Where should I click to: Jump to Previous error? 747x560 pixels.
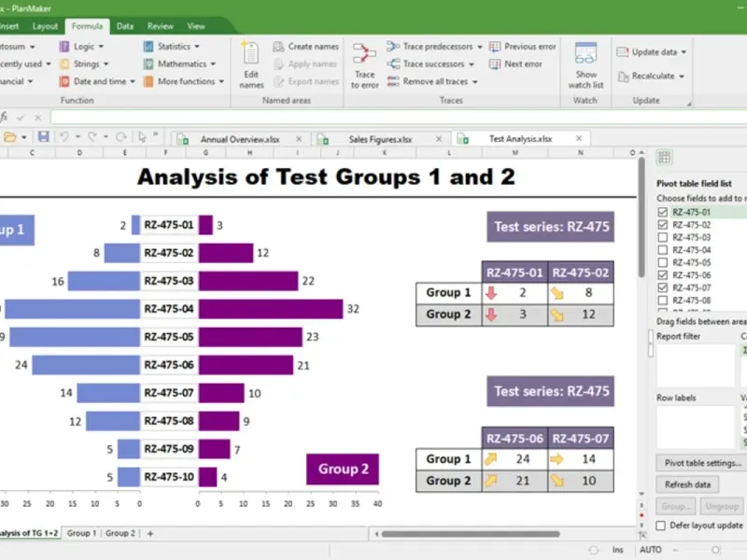click(523, 46)
